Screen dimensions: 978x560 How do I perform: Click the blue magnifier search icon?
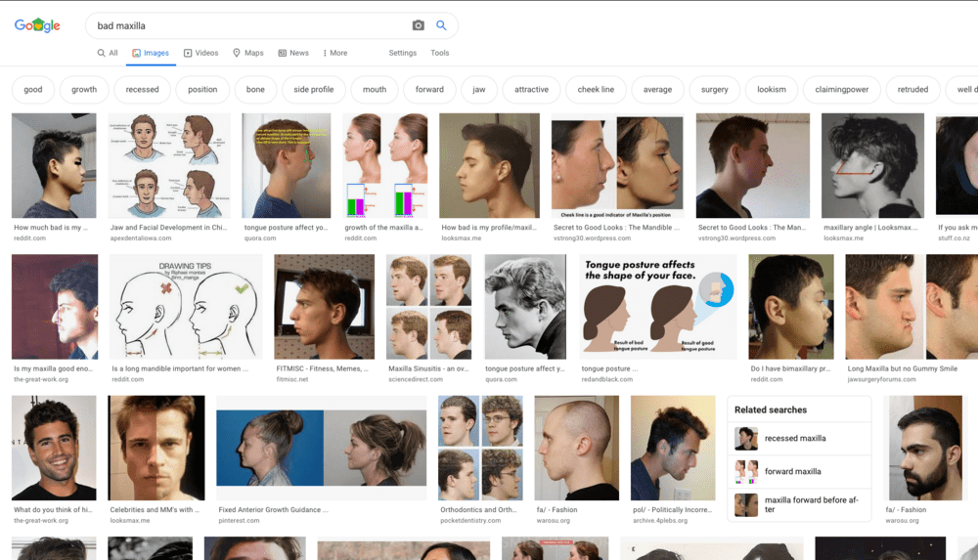click(x=441, y=25)
